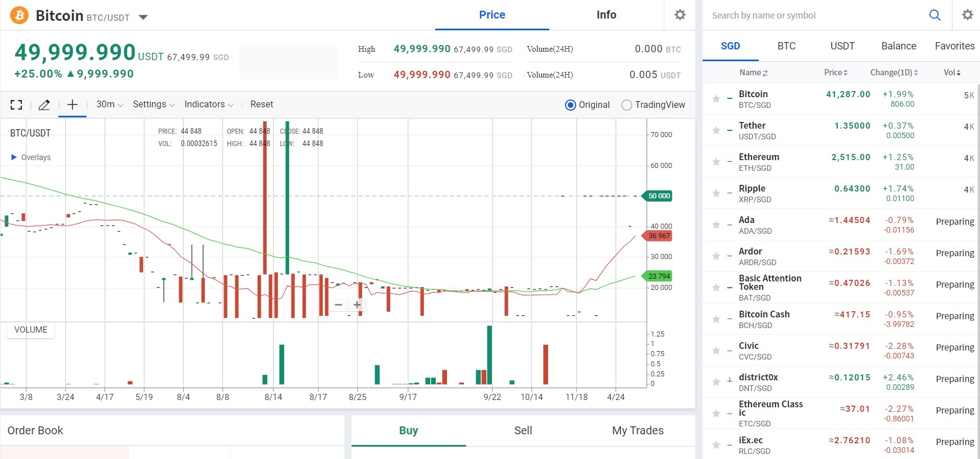This screenshot has width=980, height=459.
Task: Favorite Ethereum ETH/SGD with star
Action: point(716,162)
